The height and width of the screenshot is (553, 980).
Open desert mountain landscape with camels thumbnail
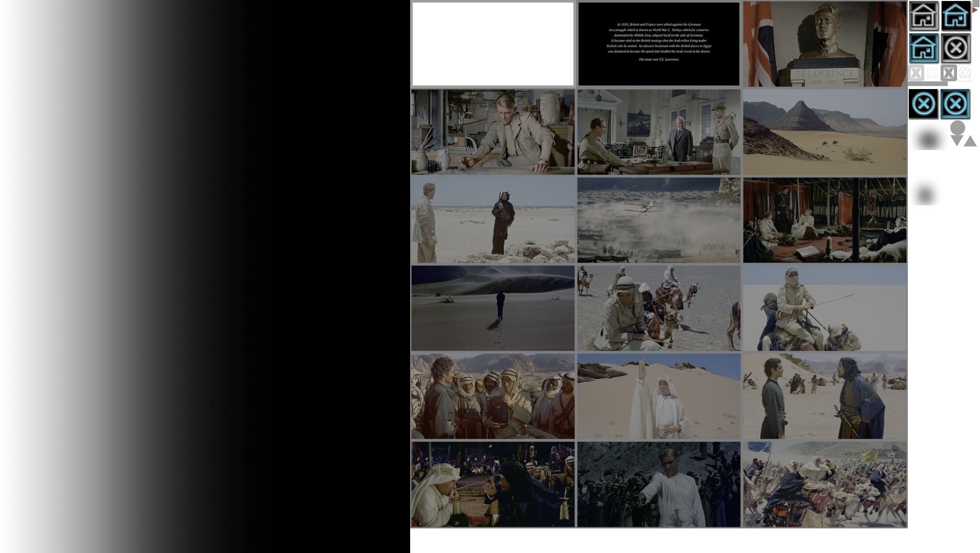pos(825,132)
